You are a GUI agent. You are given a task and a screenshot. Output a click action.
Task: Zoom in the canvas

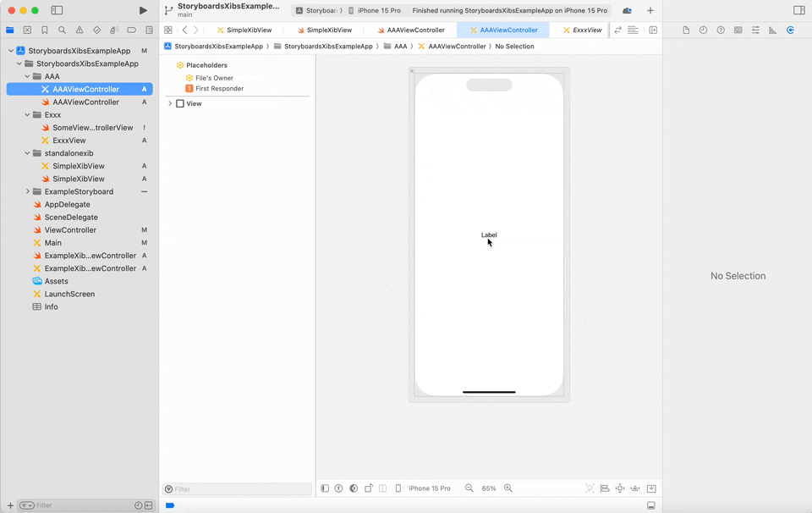(x=508, y=488)
